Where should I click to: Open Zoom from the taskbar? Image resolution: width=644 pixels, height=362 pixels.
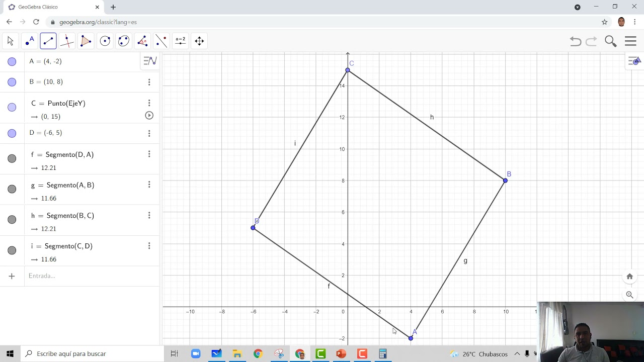click(x=196, y=354)
